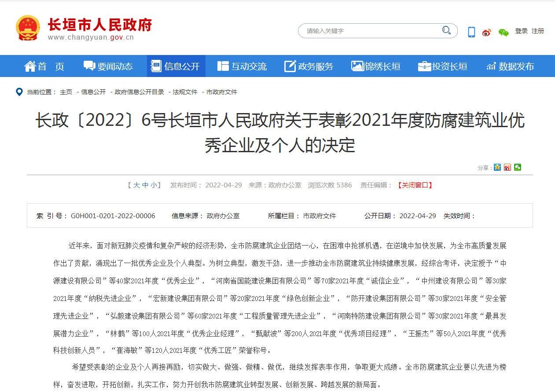Click the home house icon in navigation
Screen dimensions: 555x392
point(30,66)
